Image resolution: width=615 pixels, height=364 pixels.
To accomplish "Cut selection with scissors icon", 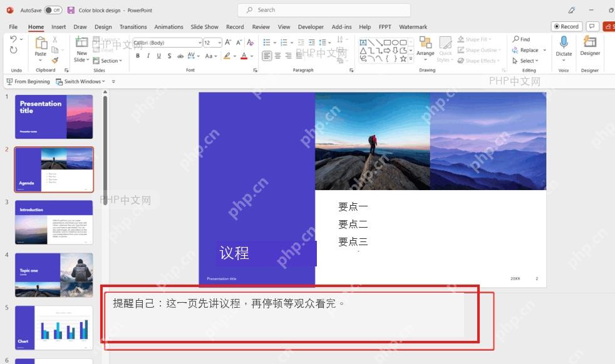I will (55, 39).
